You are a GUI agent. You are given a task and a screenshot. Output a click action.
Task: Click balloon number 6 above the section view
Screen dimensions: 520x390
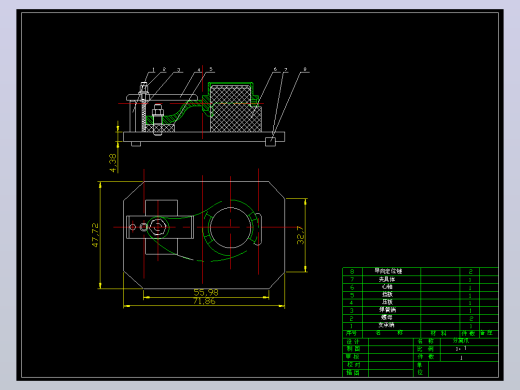275,69
